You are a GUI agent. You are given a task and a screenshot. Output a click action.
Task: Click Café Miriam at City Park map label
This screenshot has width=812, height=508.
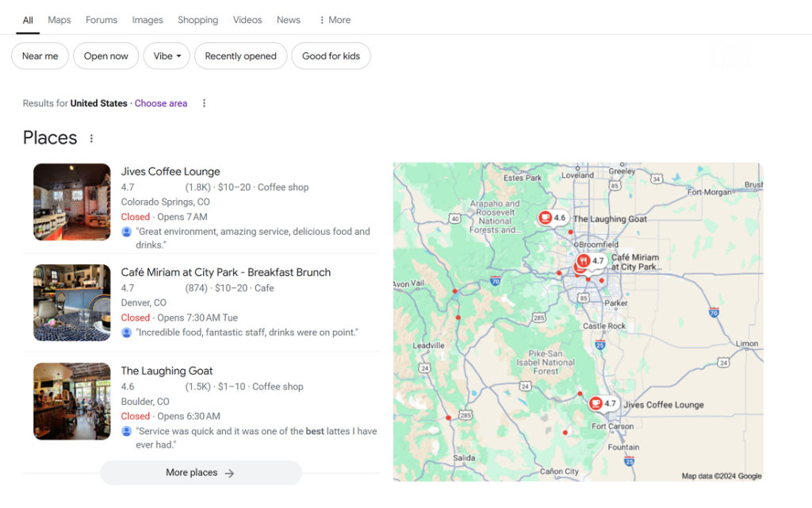(x=635, y=262)
